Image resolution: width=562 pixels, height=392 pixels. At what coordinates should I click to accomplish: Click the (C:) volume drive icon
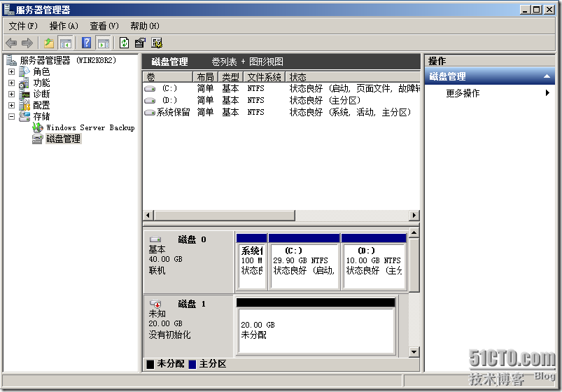150,89
